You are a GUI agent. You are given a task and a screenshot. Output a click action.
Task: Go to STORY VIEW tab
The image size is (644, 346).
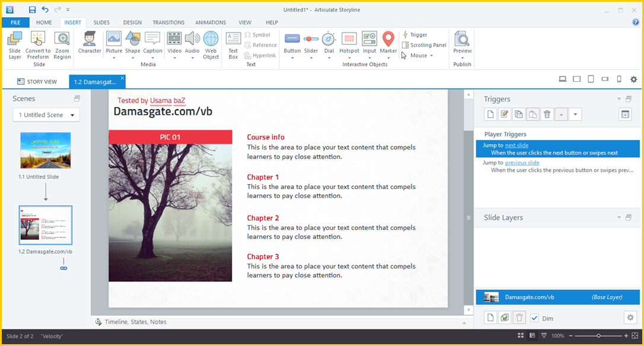coord(37,82)
